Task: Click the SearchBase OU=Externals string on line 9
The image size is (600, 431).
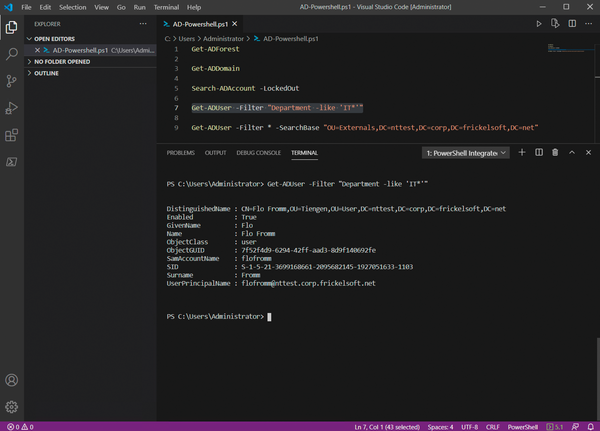Action: tap(431, 127)
